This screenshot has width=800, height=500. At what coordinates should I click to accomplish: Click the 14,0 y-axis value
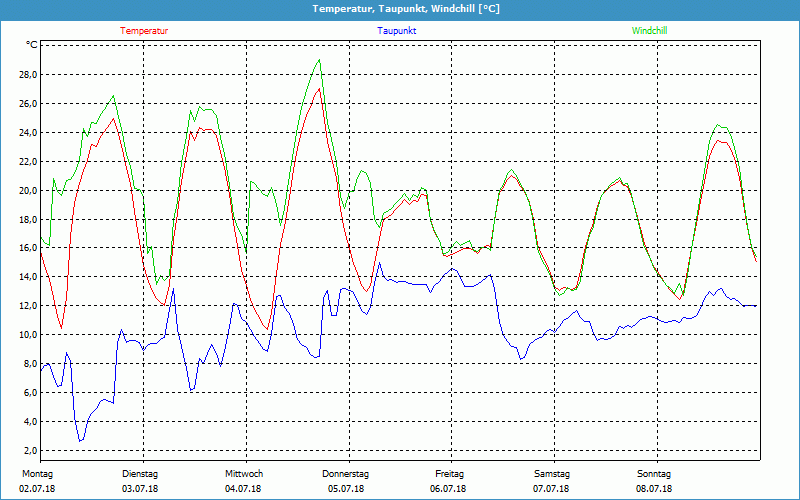coord(29,277)
